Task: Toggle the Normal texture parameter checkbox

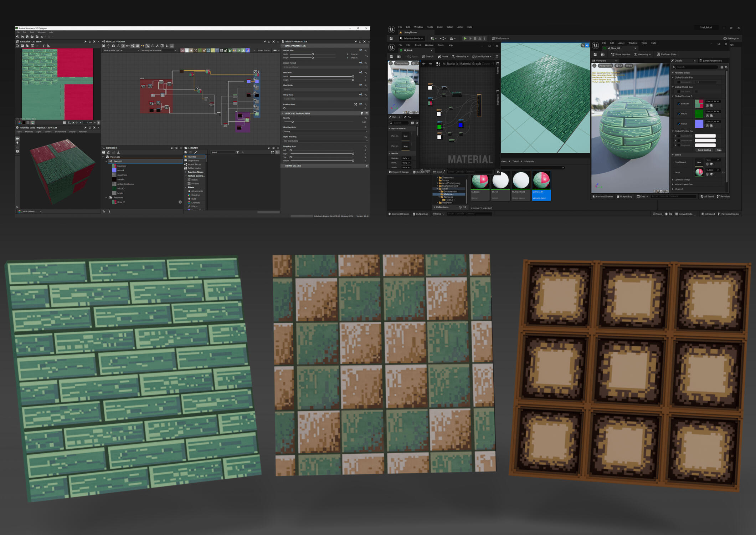Action: click(x=679, y=124)
